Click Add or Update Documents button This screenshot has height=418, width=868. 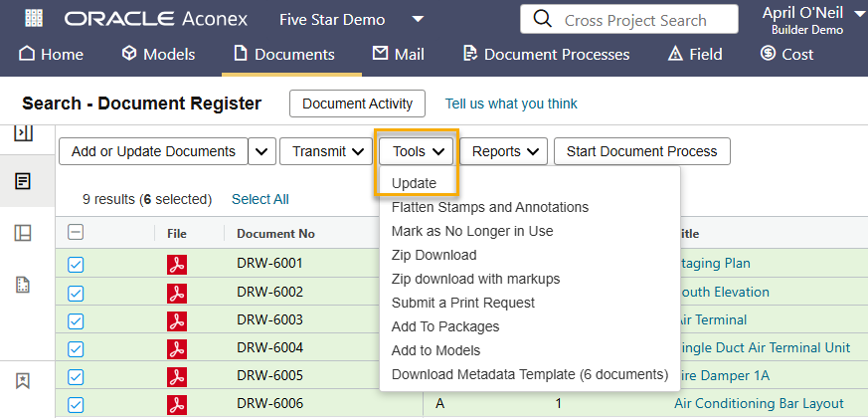pyautogui.click(x=153, y=151)
